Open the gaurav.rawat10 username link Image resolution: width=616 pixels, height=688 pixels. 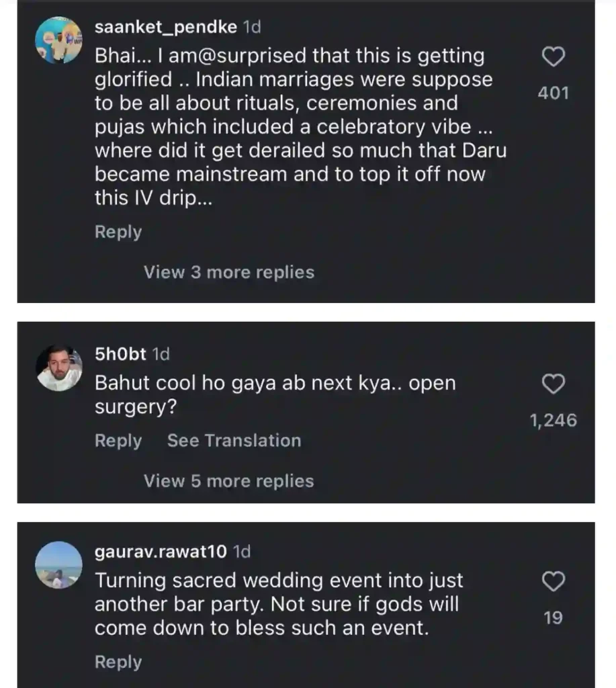pos(161,552)
